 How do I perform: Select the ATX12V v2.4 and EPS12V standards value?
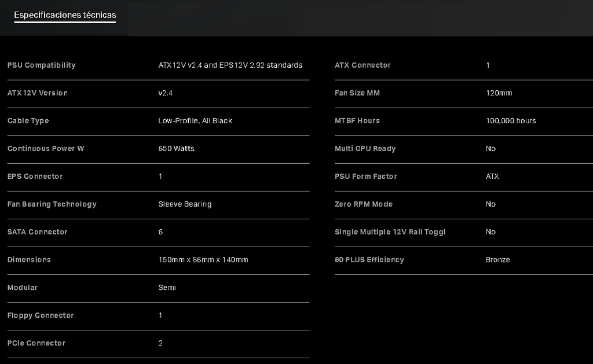pos(230,65)
